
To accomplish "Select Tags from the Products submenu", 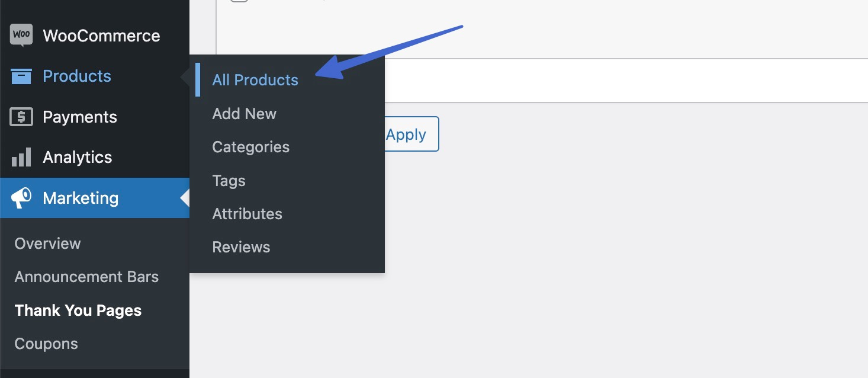I will tap(229, 181).
